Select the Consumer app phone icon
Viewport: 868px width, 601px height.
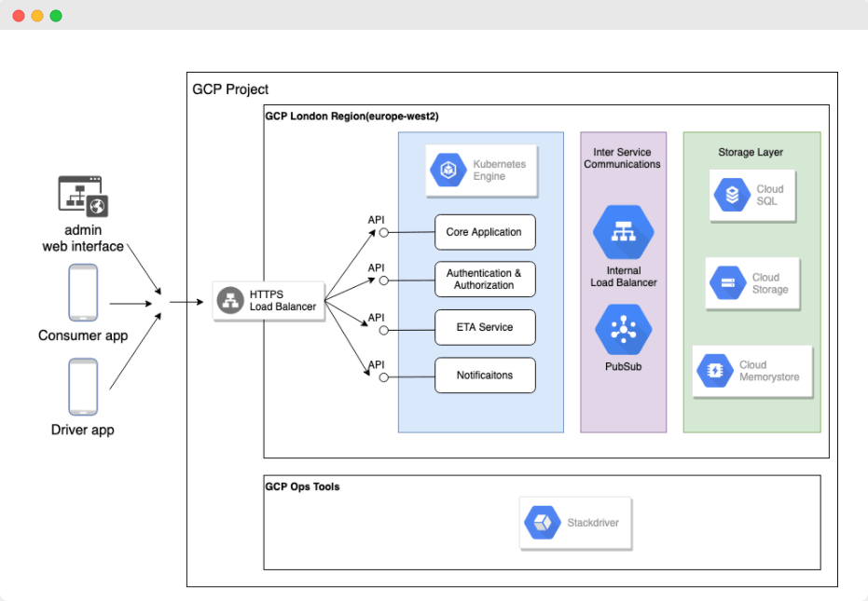tap(83, 293)
